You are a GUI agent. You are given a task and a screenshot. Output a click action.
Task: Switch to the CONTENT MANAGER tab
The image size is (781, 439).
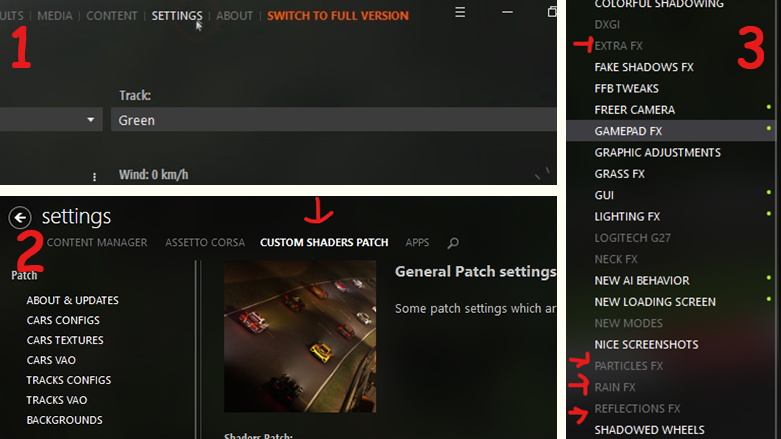tap(97, 243)
